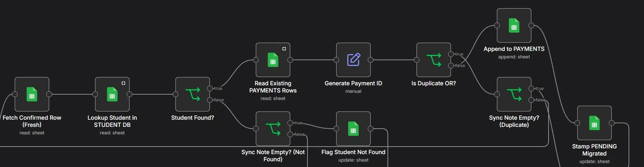Screen dimensions: 644x167
Task: Click output connector of Fetch Confirmed Row node
Action: [x=49, y=94]
